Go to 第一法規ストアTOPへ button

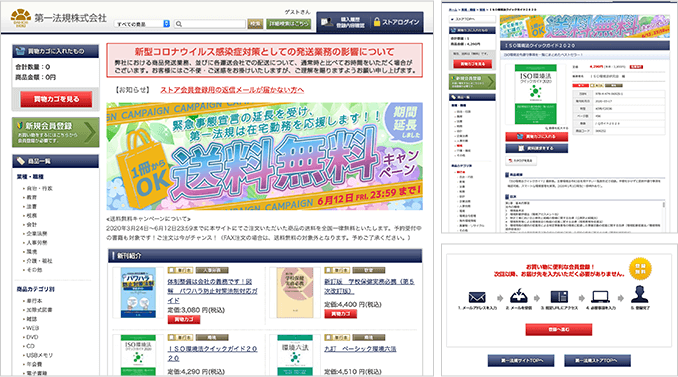(x=597, y=361)
